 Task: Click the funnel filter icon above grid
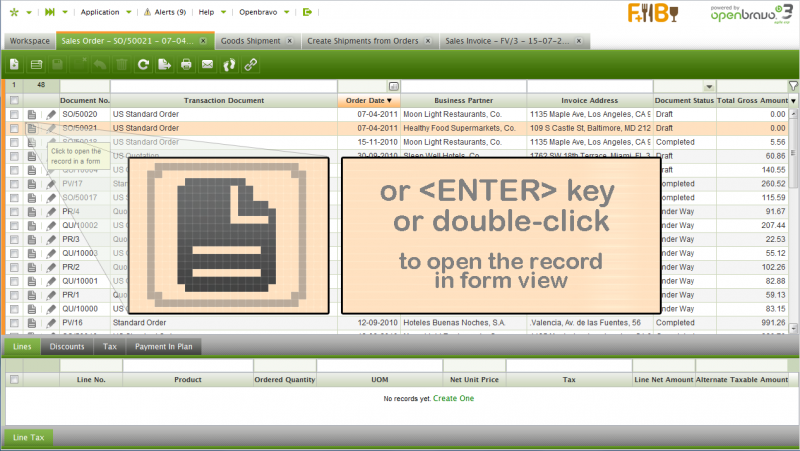pyautogui.click(x=793, y=86)
